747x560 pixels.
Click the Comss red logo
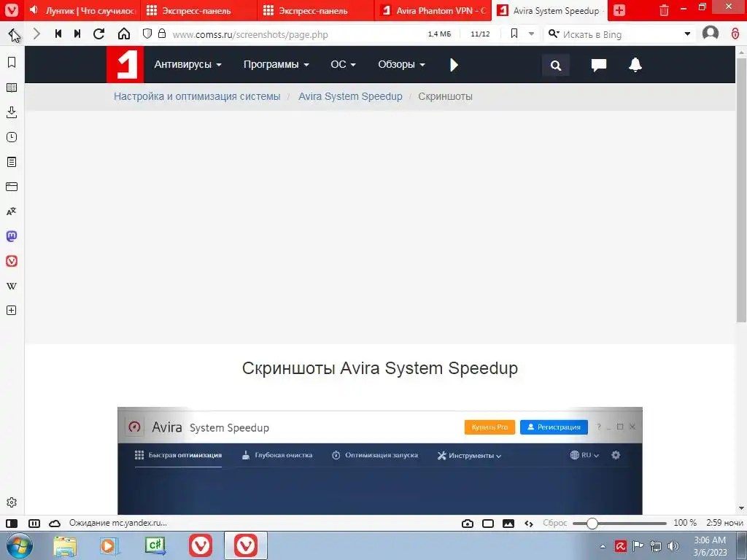(x=125, y=64)
